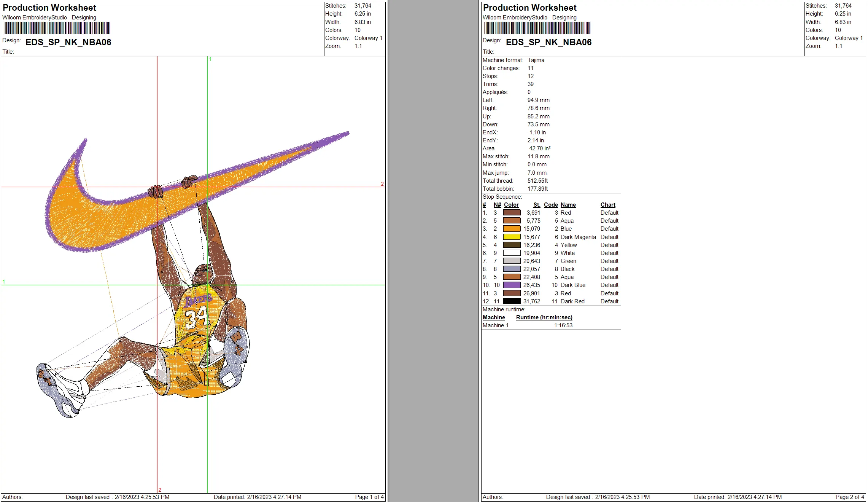Click the 'Machine format: Tajima' value
This screenshot has width=868, height=502.
click(x=536, y=60)
